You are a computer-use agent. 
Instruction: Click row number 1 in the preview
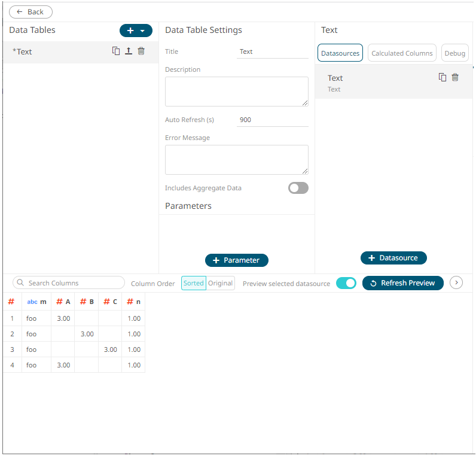coord(12,318)
